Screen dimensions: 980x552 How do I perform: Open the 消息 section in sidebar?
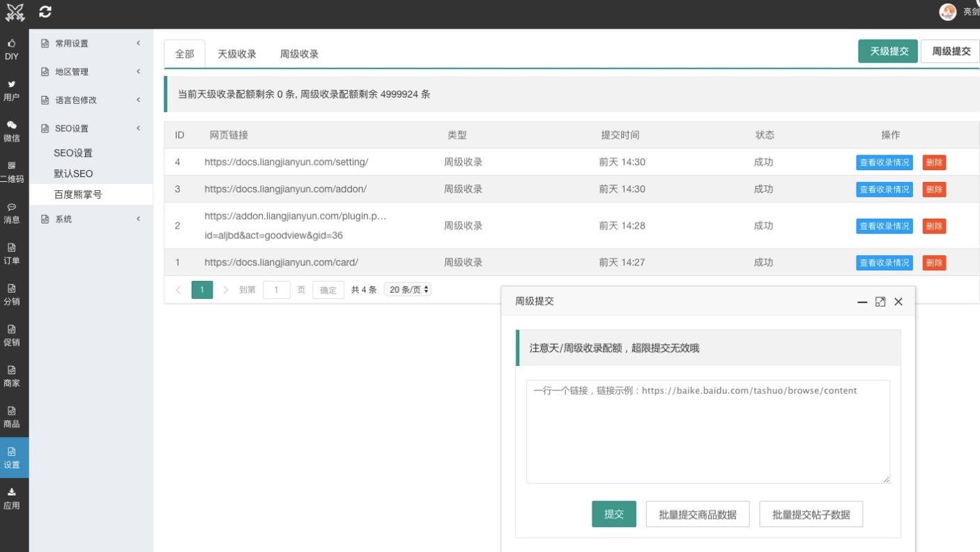click(x=12, y=213)
